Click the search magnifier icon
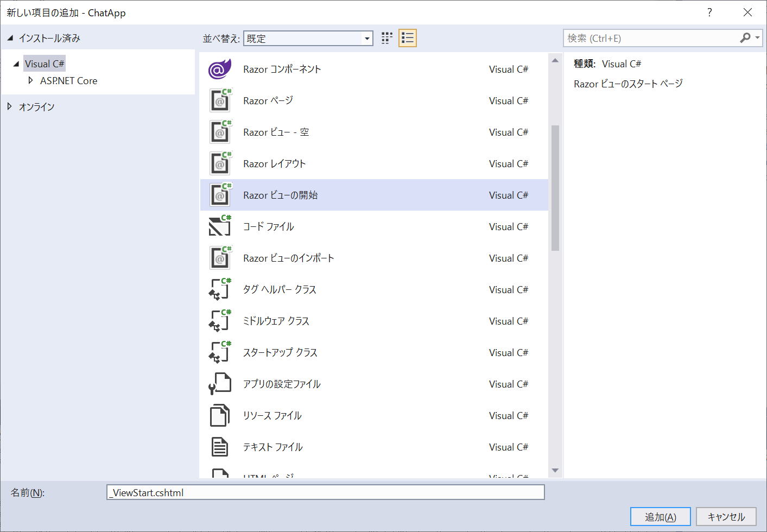The height and width of the screenshot is (532, 767). [x=745, y=38]
